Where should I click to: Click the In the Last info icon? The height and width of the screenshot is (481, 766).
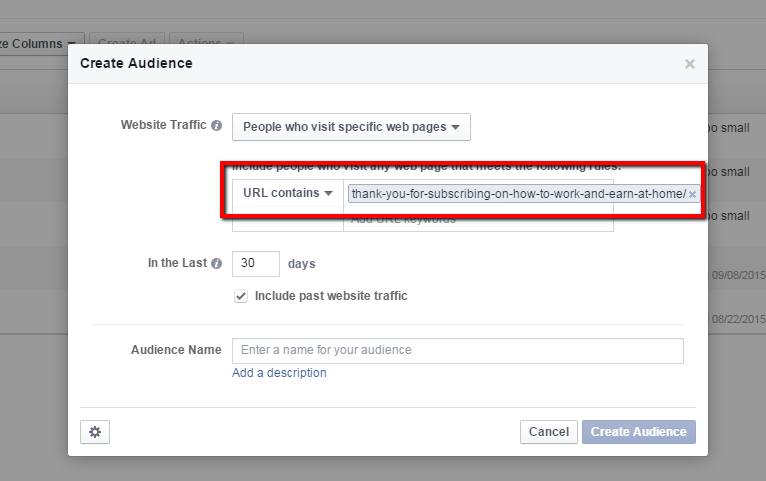[216, 264]
